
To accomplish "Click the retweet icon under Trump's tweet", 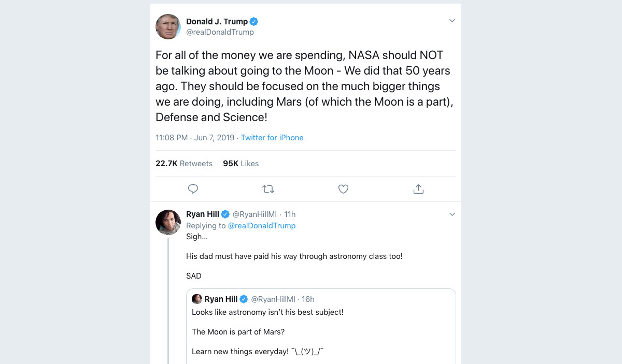I will [268, 188].
